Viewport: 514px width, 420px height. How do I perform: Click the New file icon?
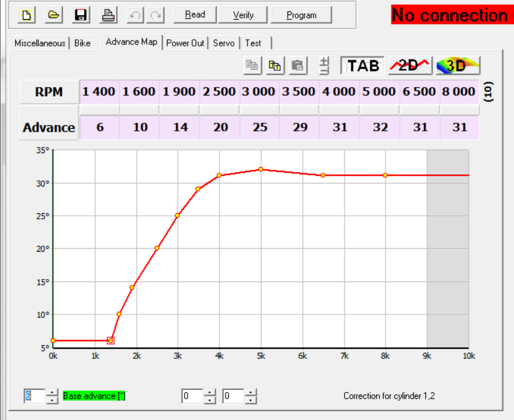click(x=27, y=15)
